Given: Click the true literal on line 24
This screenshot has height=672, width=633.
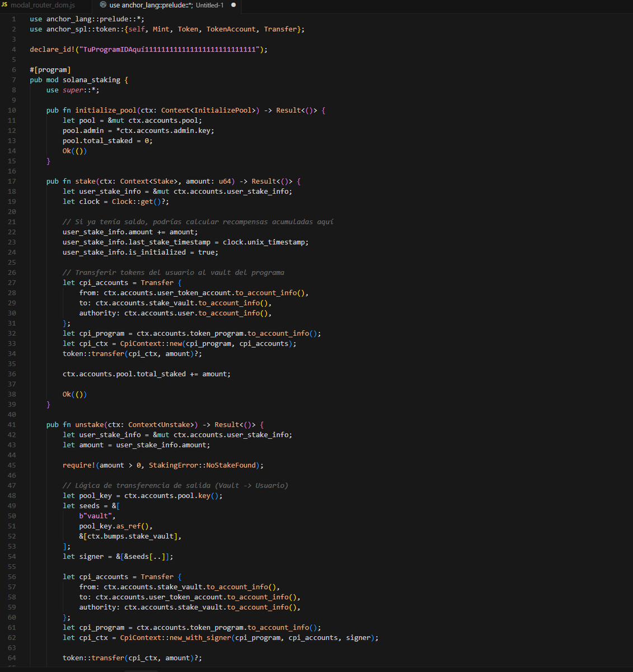Looking at the screenshot, I should click(x=207, y=252).
